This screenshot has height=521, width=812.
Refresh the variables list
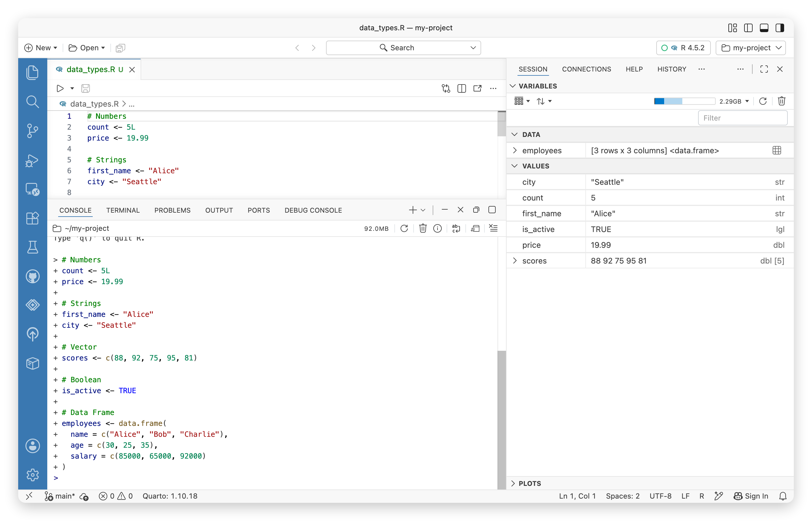coord(763,101)
